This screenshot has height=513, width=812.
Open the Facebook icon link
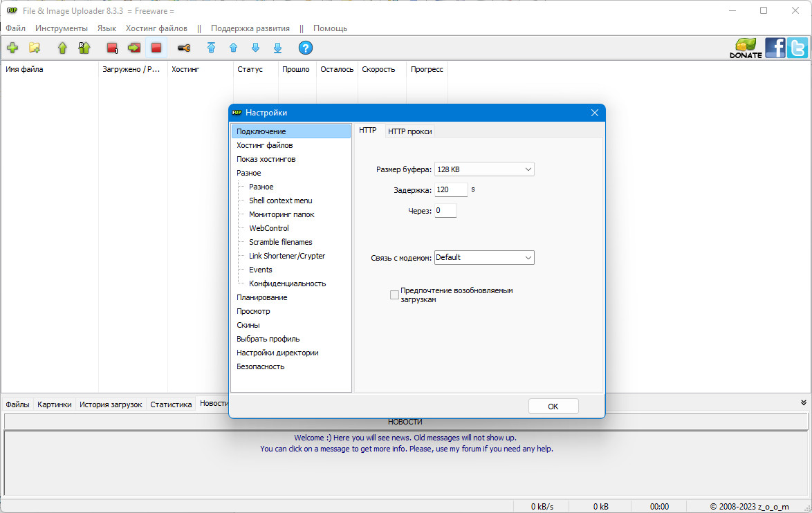775,48
